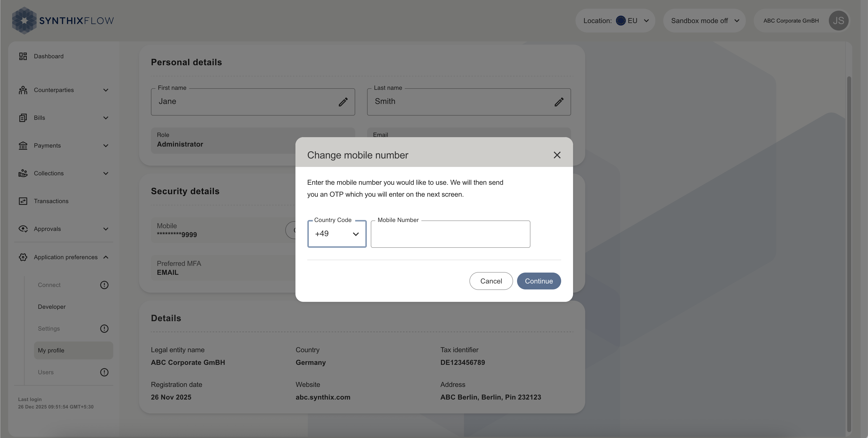The image size is (868, 438).
Task: Focus the Mobile Number input field
Action: point(451,234)
